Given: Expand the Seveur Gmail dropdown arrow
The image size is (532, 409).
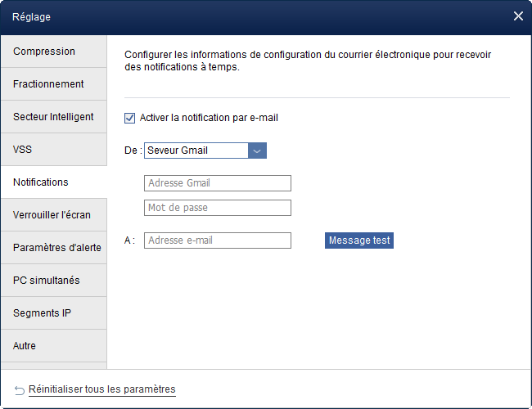Looking at the screenshot, I should (257, 151).
